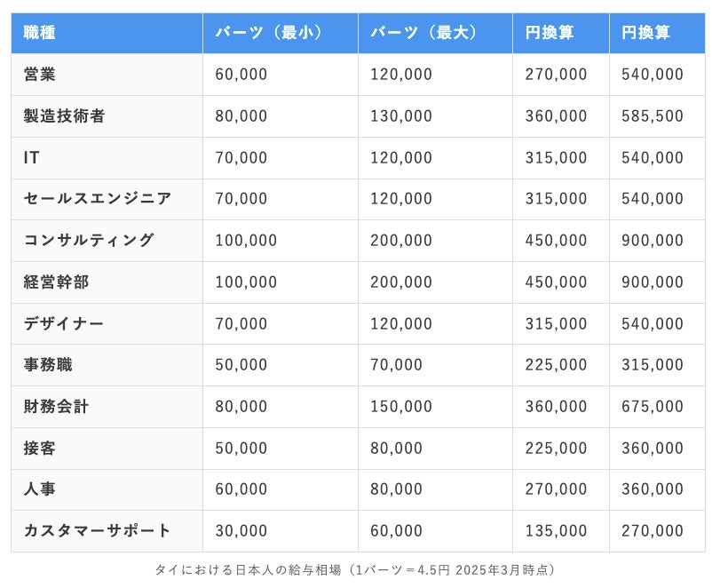Select the デザイナー job cell

coord(64,324)
